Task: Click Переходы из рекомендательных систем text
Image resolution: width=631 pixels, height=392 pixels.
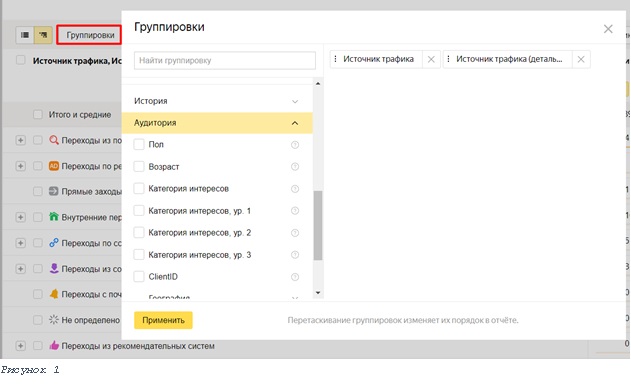Action: (x=138, y=346)
